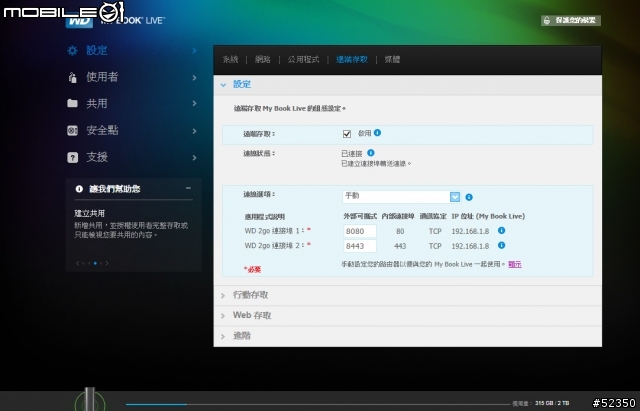
Task: Expand the arrow next to 共用
Action: pyautogui.click(x=194, y=104)
